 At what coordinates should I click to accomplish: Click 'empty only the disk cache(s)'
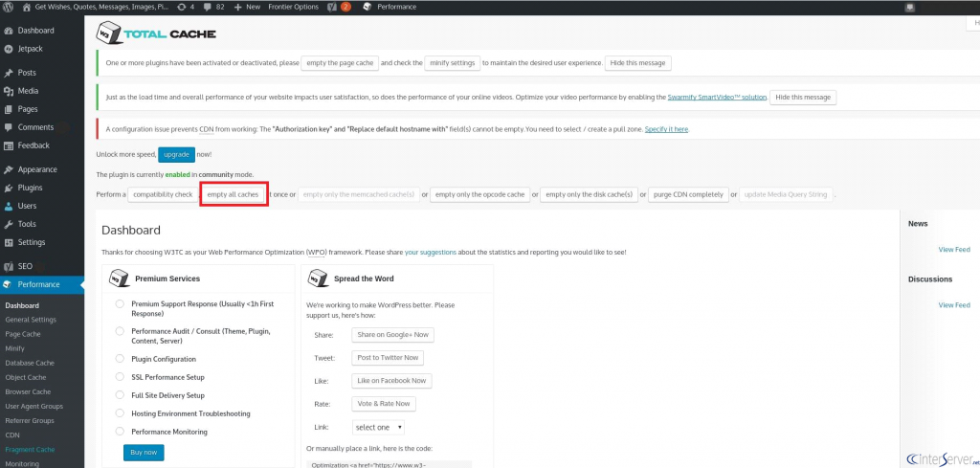click(x=589, y=194)
